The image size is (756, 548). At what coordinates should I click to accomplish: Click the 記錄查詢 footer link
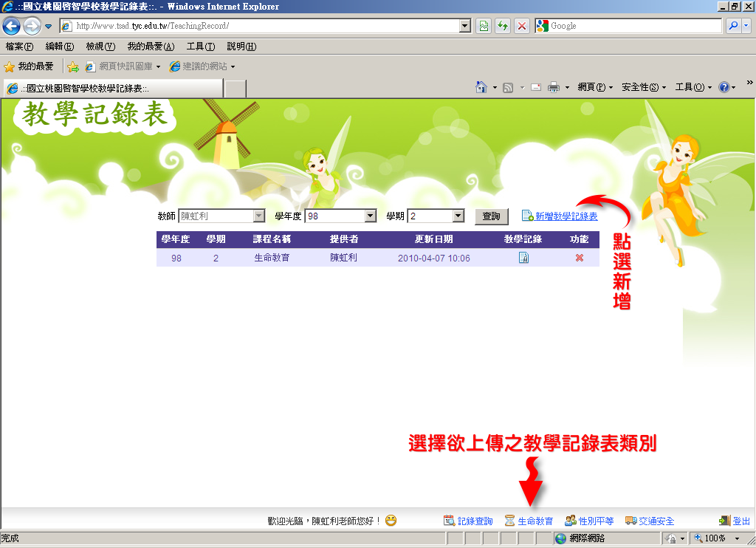coord(475,521)
